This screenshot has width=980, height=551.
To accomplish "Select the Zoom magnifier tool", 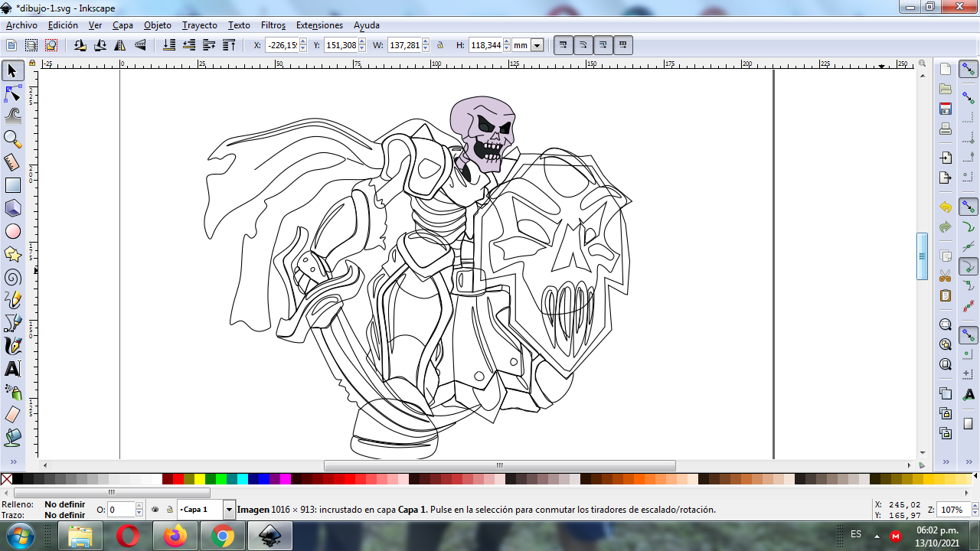I will click(x=12, y=139).
